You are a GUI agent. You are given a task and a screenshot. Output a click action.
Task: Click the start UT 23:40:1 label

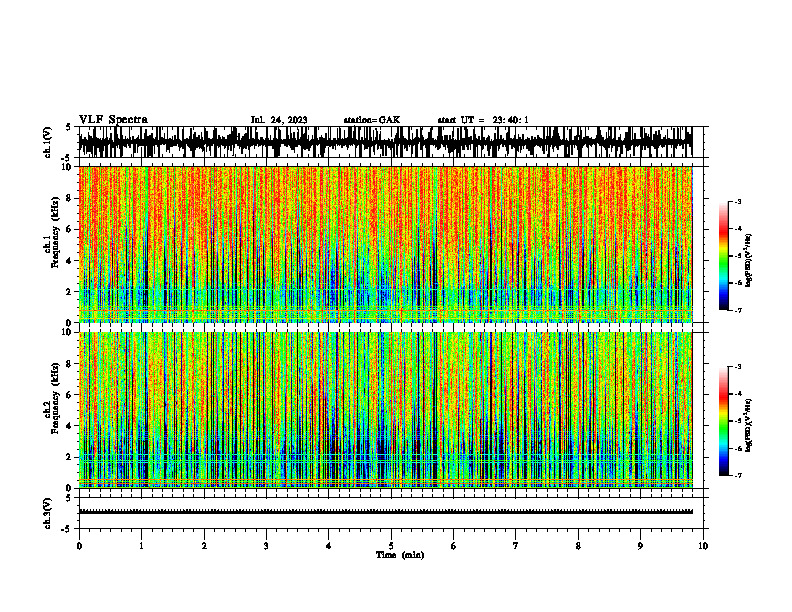click(483, 120)
